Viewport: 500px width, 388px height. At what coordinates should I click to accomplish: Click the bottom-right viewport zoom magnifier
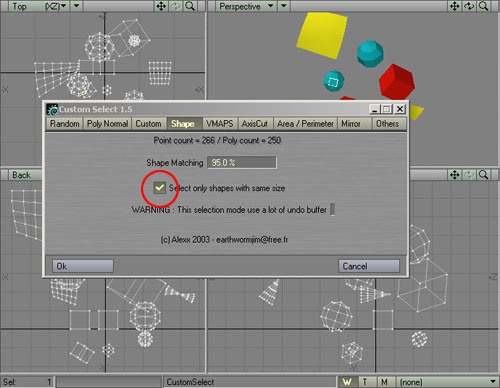(x=483, y=175)
